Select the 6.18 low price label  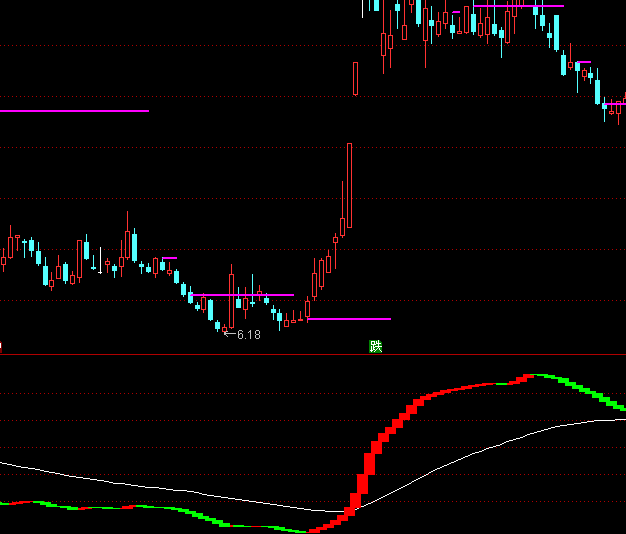point(248,335)
